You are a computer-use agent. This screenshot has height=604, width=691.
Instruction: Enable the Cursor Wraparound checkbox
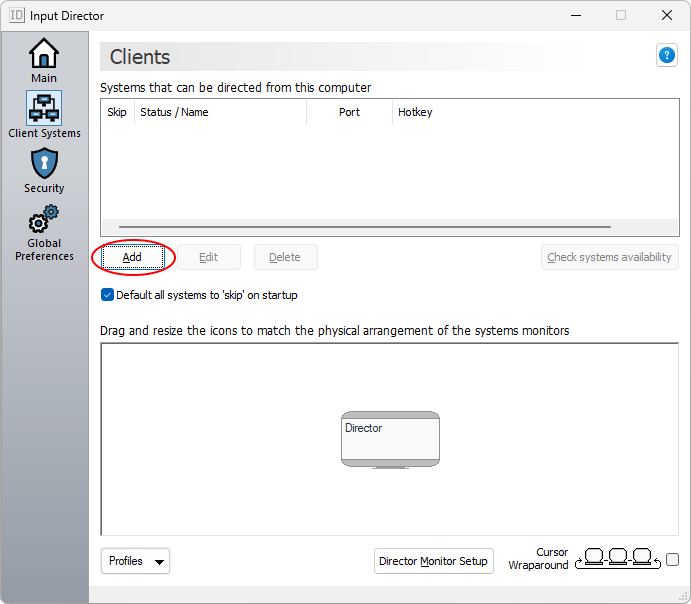coord(672,560)
